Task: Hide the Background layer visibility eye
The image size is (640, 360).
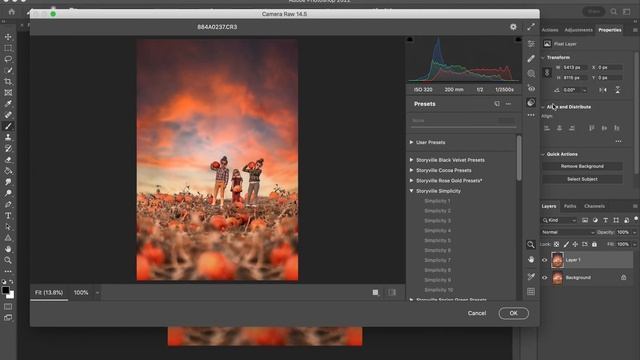Action: pyautogui.click(x=544, y=278)
